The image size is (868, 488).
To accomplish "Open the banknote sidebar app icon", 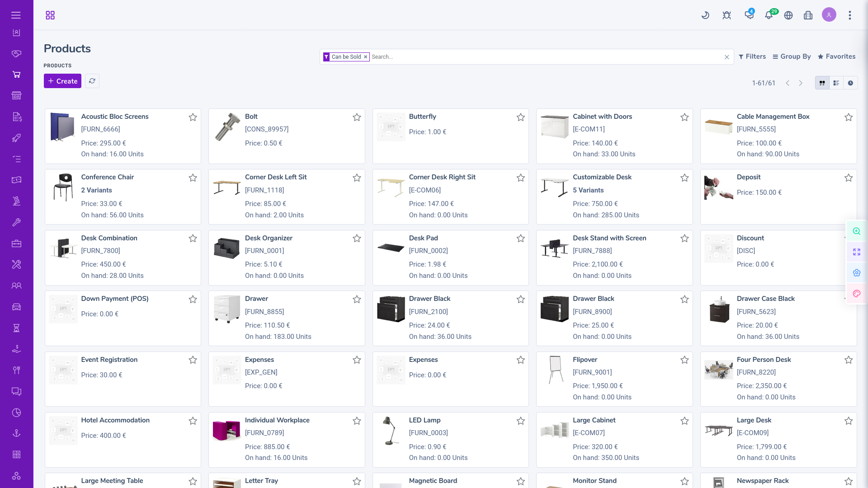I will (16, 180).
